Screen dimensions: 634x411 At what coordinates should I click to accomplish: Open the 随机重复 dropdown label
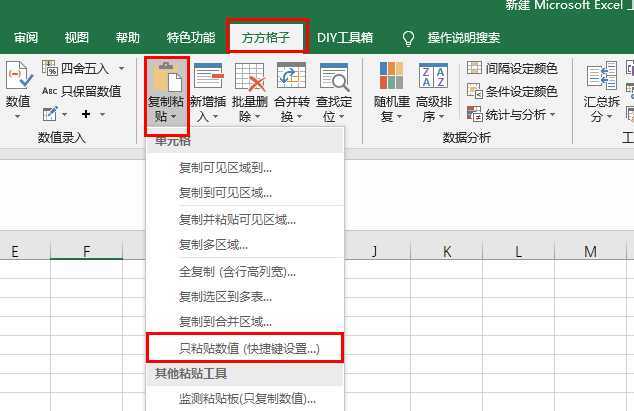(391, 109)
